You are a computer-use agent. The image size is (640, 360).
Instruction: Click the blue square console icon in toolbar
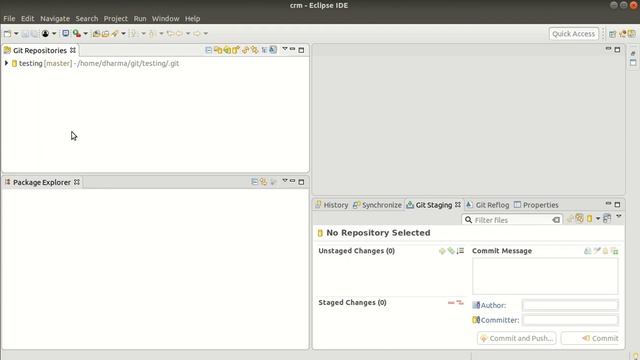click(65, 33)
